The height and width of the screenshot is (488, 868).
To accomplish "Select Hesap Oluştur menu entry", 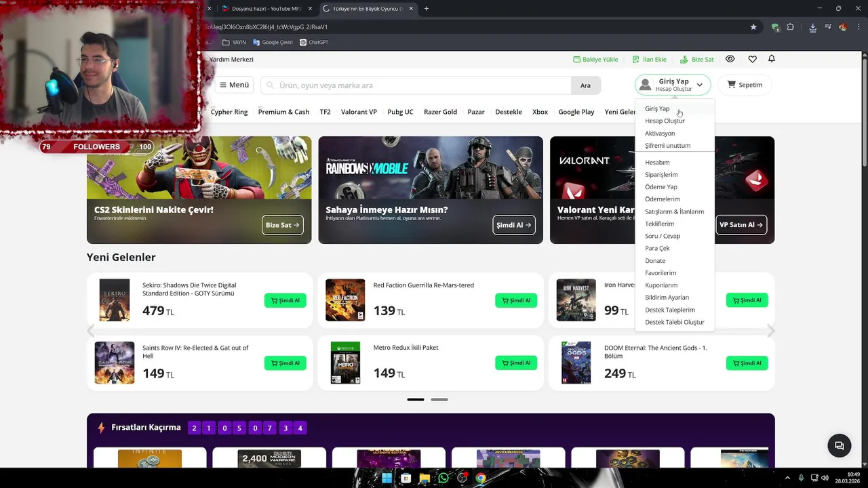I will point(665,121).
